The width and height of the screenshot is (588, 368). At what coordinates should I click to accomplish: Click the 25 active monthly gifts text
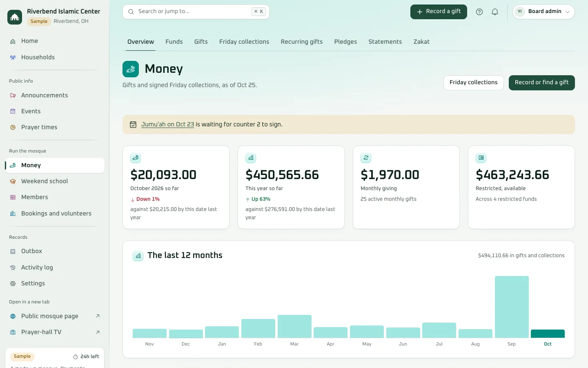[x=388, y=199]
